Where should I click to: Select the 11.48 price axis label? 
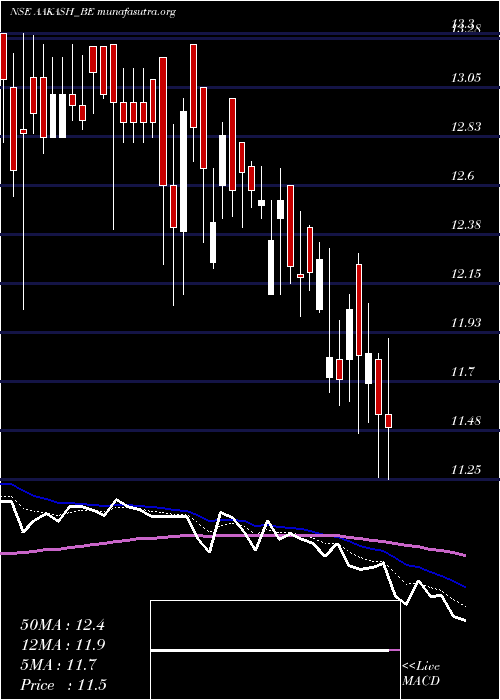tap(467, 421)
